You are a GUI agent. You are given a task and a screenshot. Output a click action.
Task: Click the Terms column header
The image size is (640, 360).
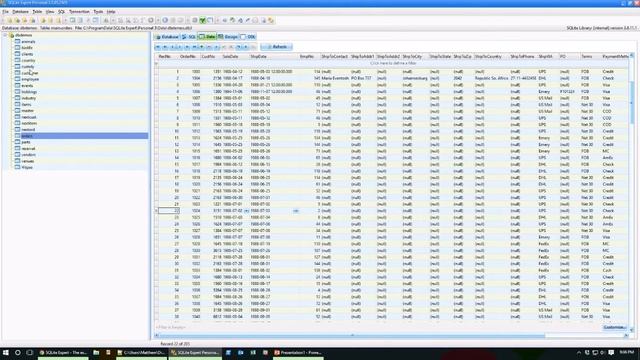(590, 57)
